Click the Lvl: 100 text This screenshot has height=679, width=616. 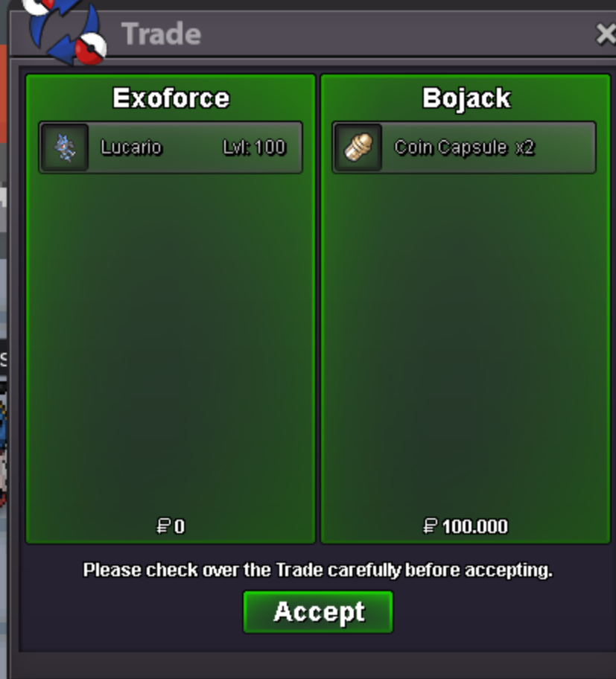click(255, 147)
